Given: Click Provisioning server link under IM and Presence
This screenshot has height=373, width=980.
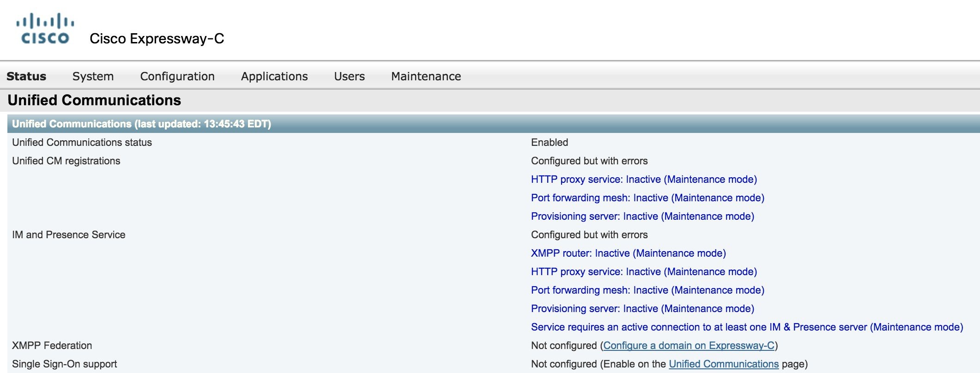Looking at the screenshot, I should [642, 308].
